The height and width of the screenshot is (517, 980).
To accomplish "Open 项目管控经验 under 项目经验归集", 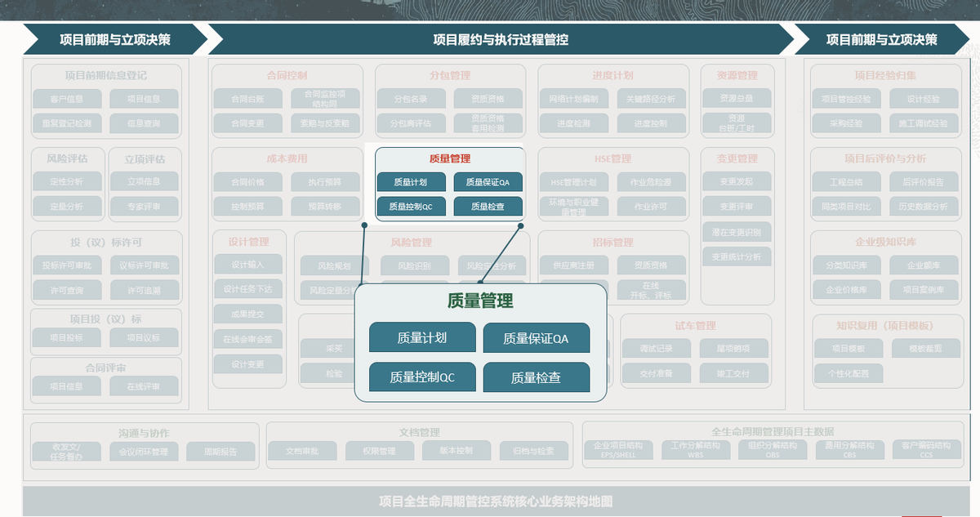I will 846,99.
